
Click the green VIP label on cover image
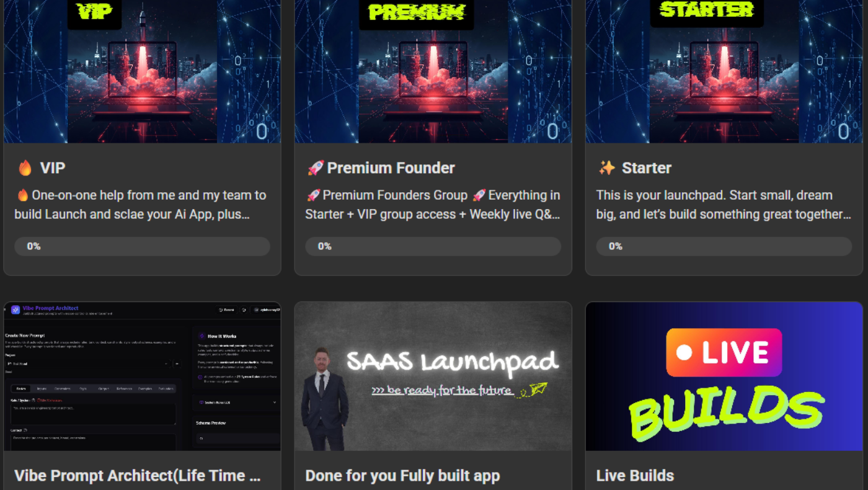[95, 11]
